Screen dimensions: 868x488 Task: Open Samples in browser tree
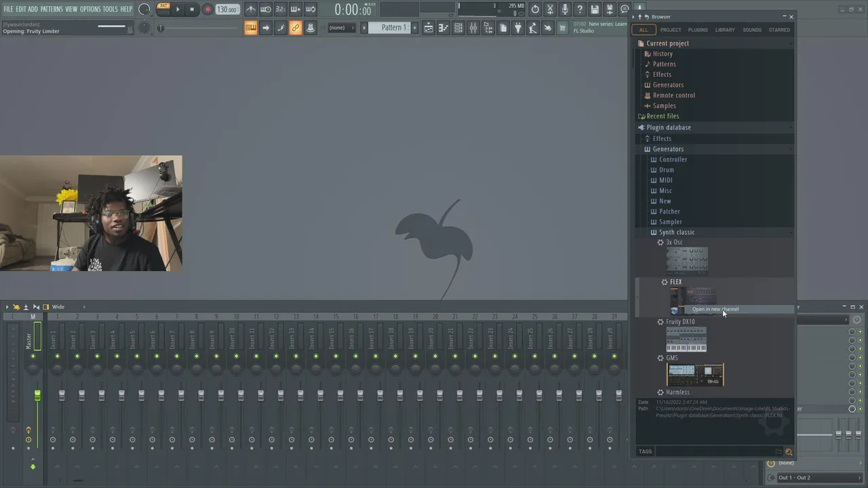(x=664, y=106)
